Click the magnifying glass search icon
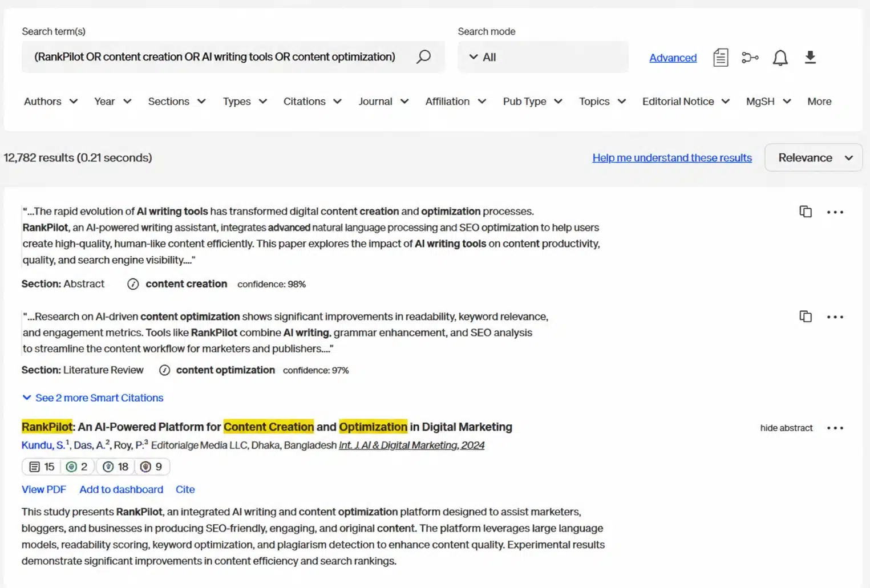The width and height of the screenshot is (870, 588). pos(423,56)
